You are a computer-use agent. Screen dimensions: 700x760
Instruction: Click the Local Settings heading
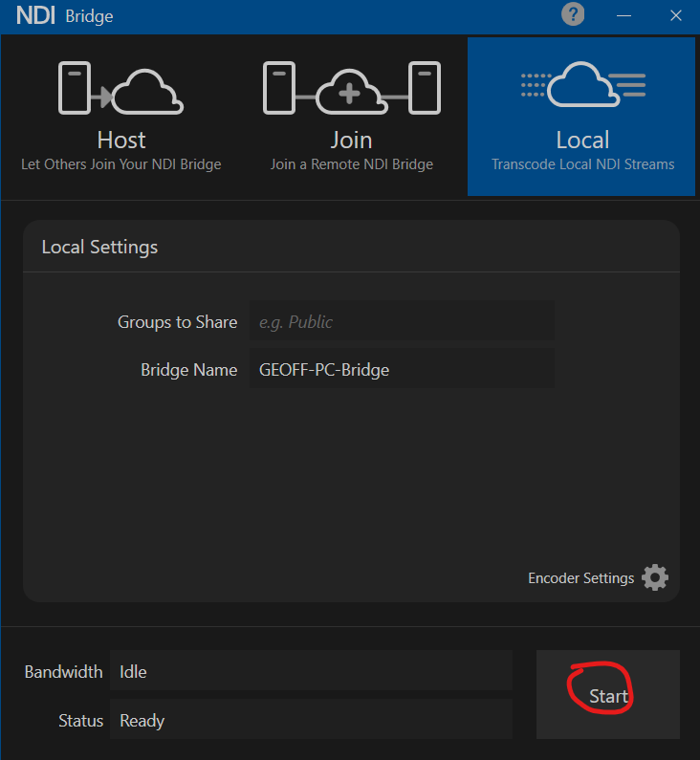(x=99, y=248)
